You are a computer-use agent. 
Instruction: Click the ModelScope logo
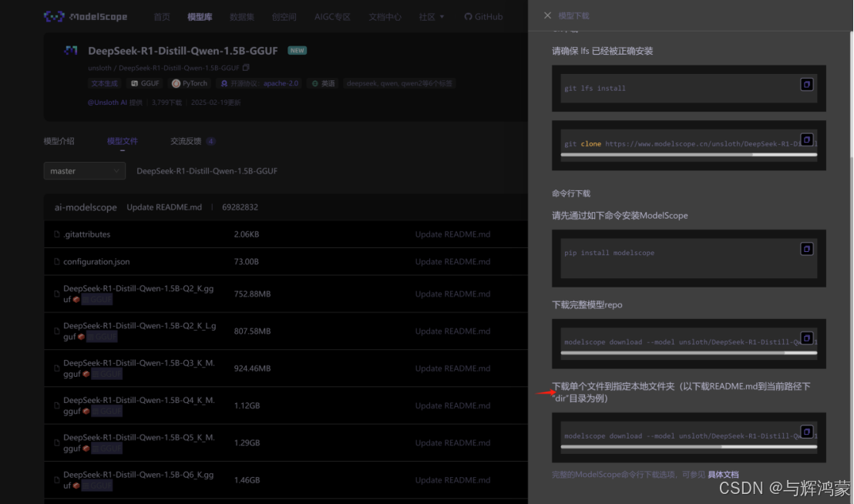pos(86,17)
